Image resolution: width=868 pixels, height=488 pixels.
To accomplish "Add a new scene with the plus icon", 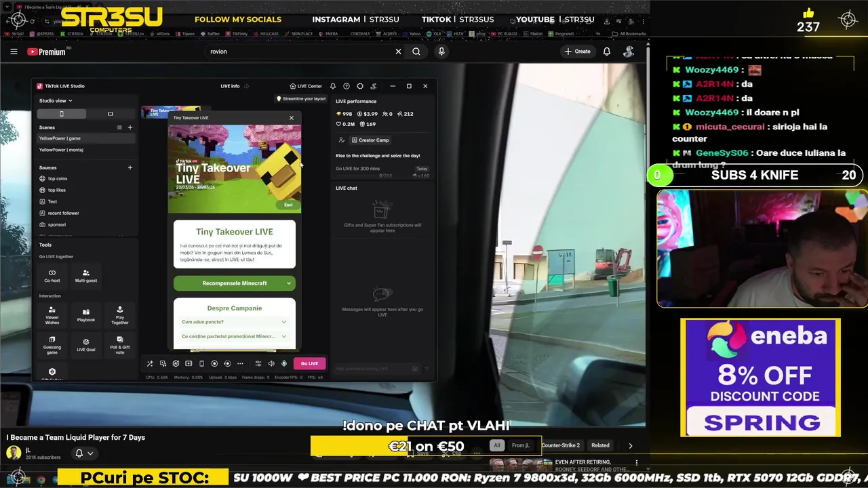I will pos(130,127).
